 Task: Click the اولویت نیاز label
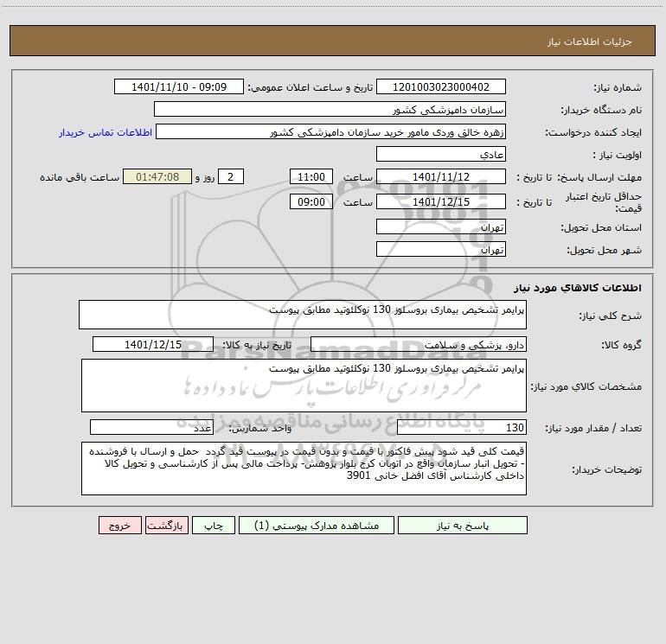coord(618,155)
